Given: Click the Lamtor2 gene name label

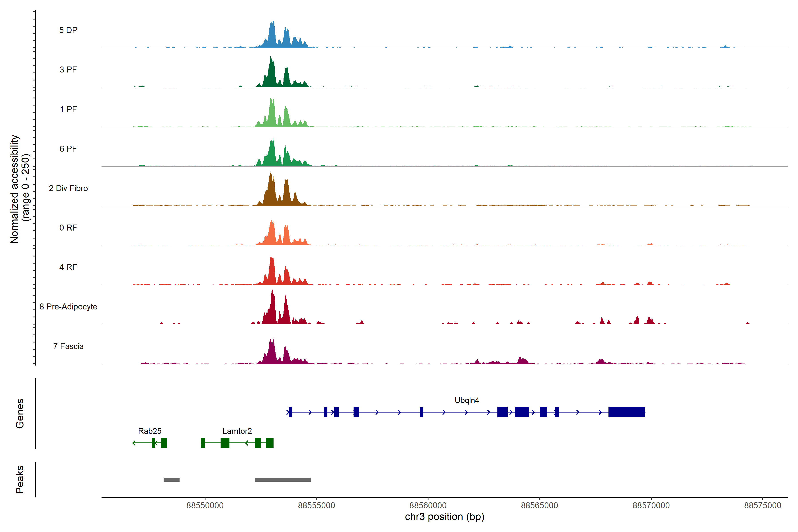Looking at the screenshot, I should coord(237,431).
